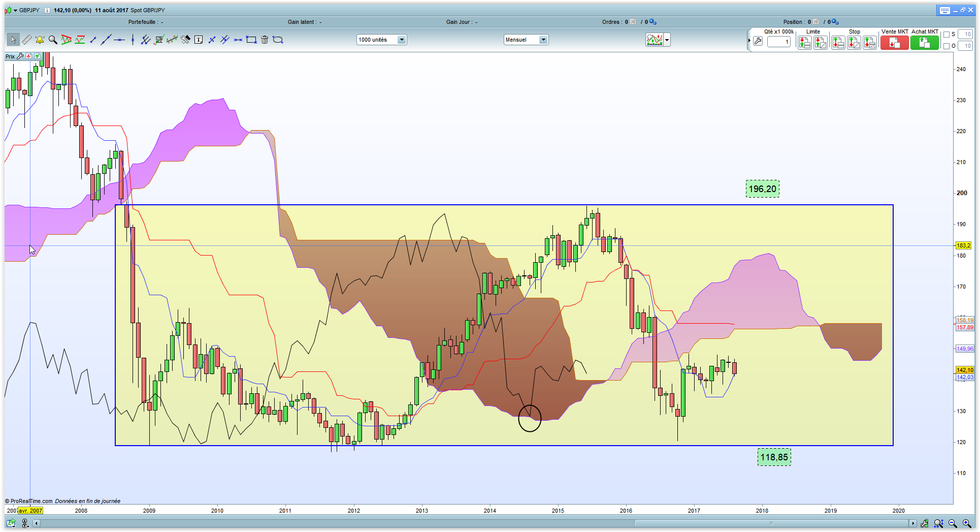Open the Mensuel timeframe dropdown

coord(526,40)
